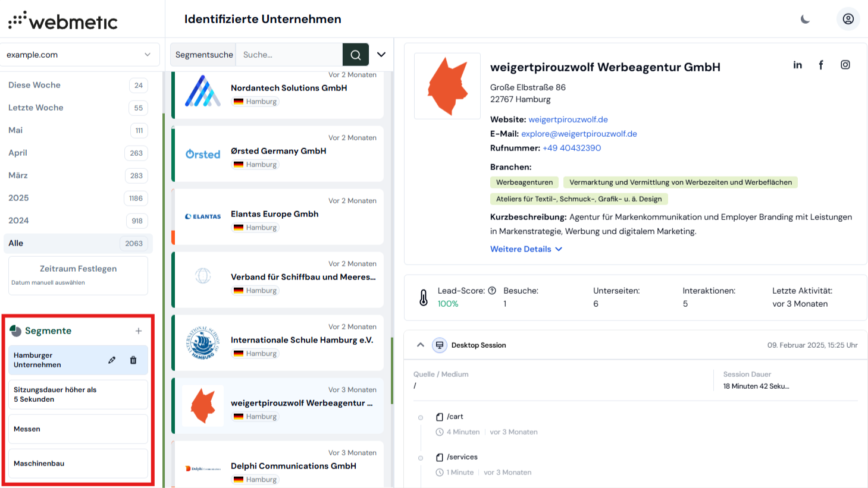Open company Instagram page icon
This screenshot has height=488, width=868.
point(845,65)
